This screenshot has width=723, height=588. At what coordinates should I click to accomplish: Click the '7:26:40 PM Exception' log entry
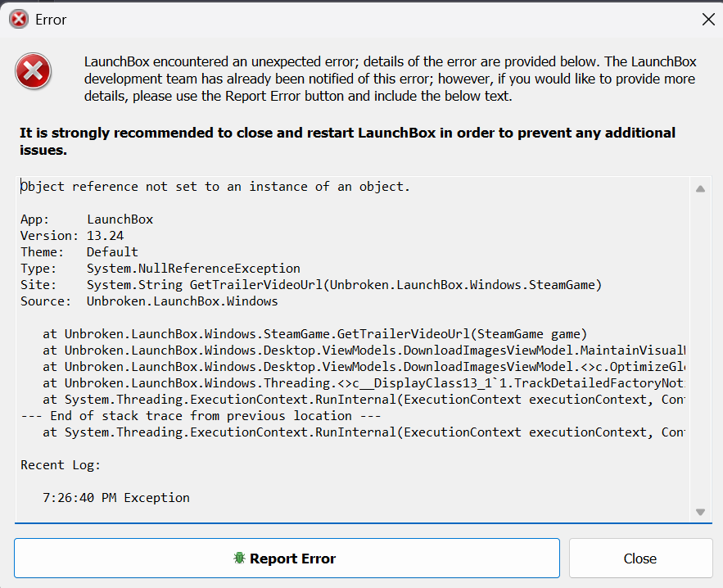point(115,498)
